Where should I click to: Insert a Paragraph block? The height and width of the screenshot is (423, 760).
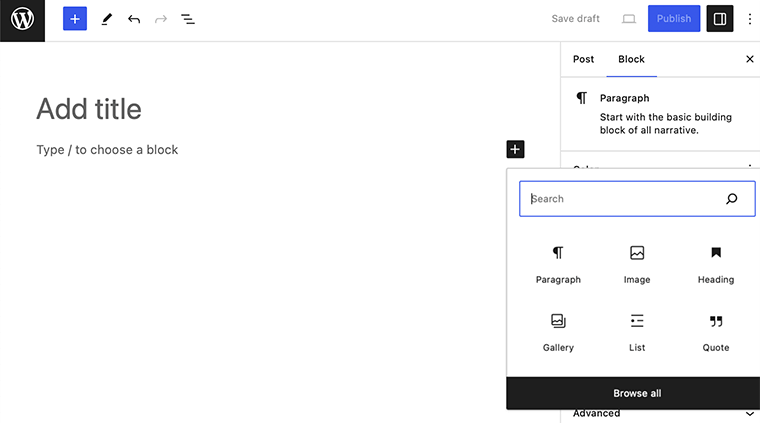(x=558, y=265)
